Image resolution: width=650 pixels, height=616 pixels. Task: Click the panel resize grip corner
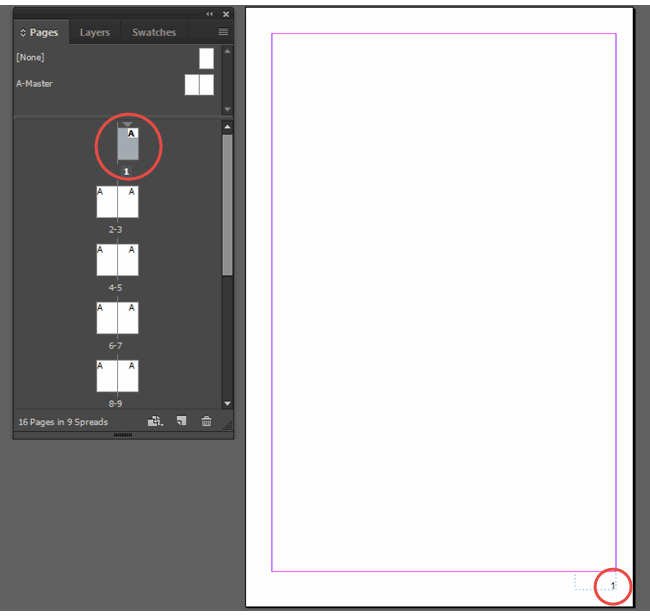pyautogui.click(x=228, y=425)
